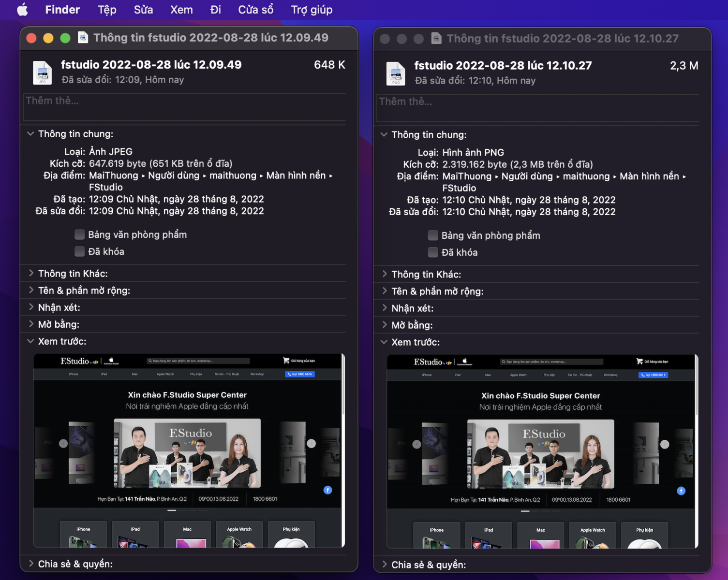Collapse Thông tin chung in JPEG window
Screen dimensions: 728x580
coord(30,134)
